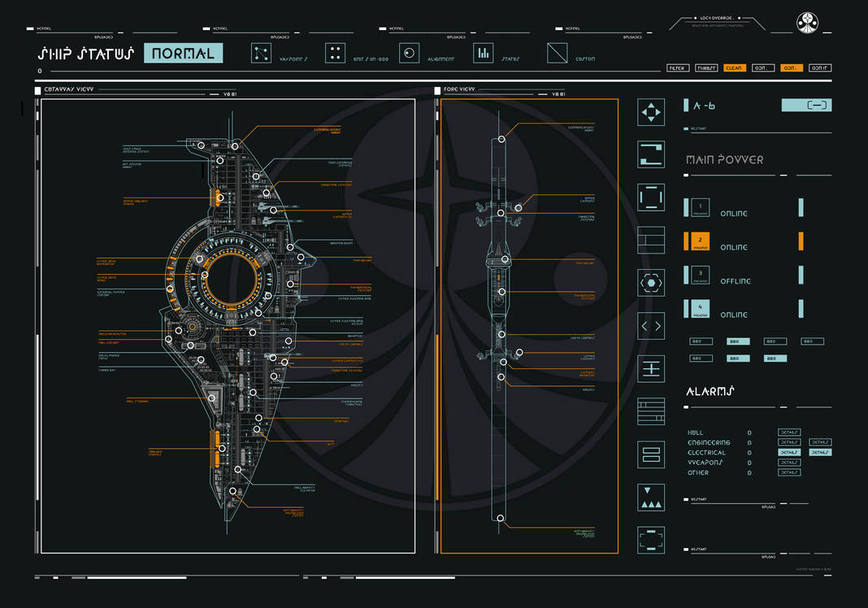Select the Filter tab
The height and width of the screenshot is (608, 868).
coord(678,68)
